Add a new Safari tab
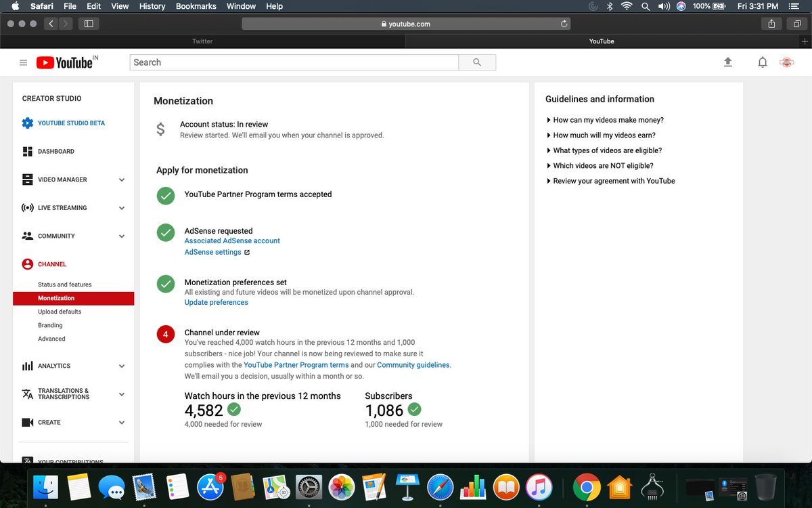The image size is (812, 508). (x=805, y=41)
